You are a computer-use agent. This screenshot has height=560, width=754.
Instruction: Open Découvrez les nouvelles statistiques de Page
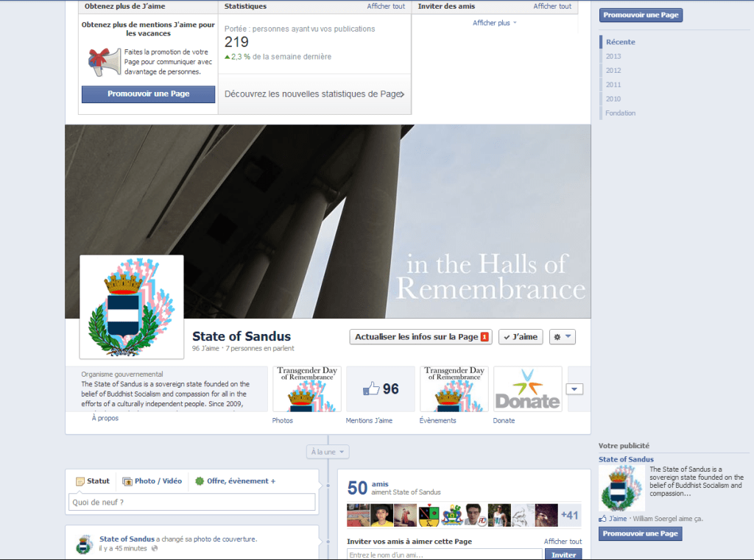[314, 93]
